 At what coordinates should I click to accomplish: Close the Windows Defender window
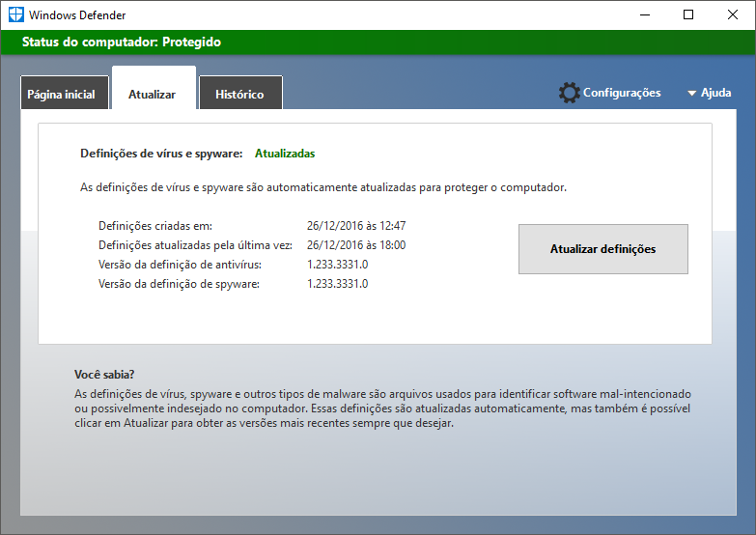pyautogui.click(x=733, y=14)
